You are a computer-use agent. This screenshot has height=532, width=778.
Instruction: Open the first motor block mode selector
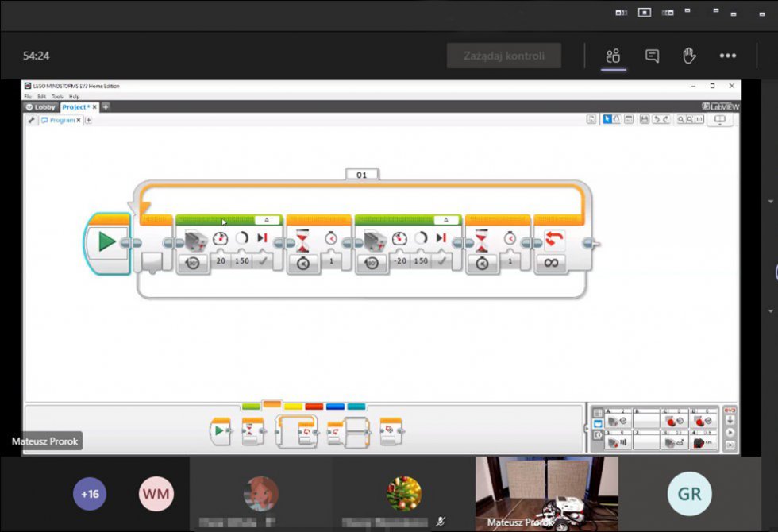[x=193, y=263]
